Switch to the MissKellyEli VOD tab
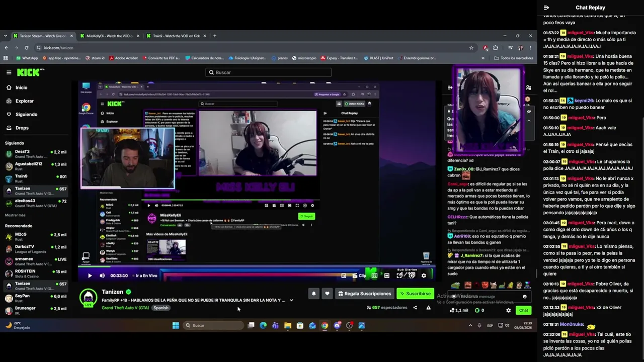Viewport: 644px width, 362px height. (x=109, y=36)
